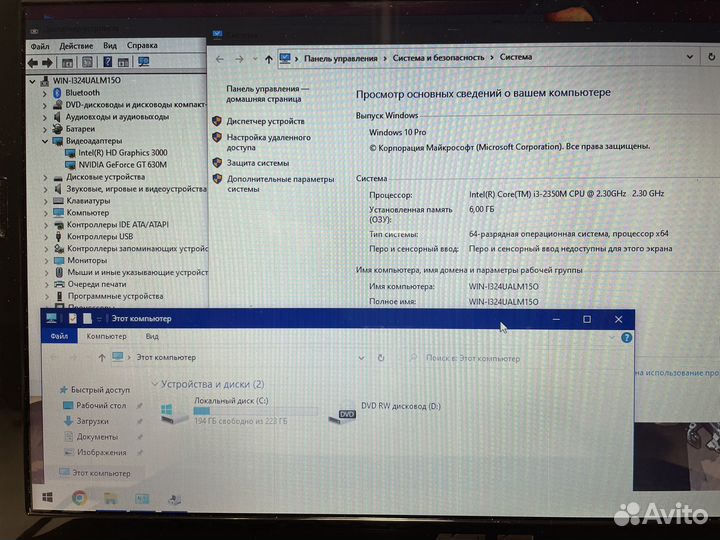
Task: Click the shield icon beside Защита системы
Action: click(x=217, y=163)
